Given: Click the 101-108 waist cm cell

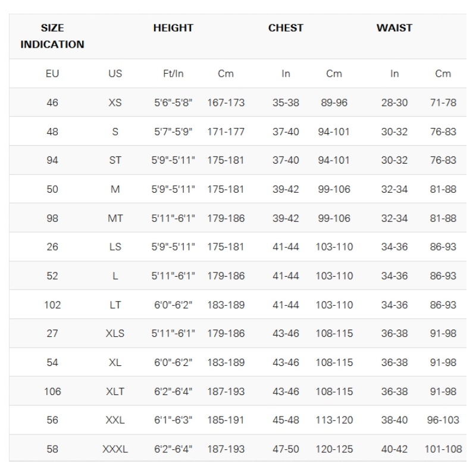Looking at the screenshot, I should pyautogui.click(x=443, y=449).
